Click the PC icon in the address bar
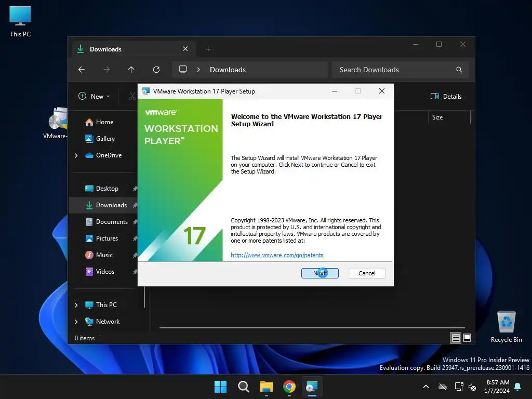This screenshot has width=532, height=399. pos(183,70)
